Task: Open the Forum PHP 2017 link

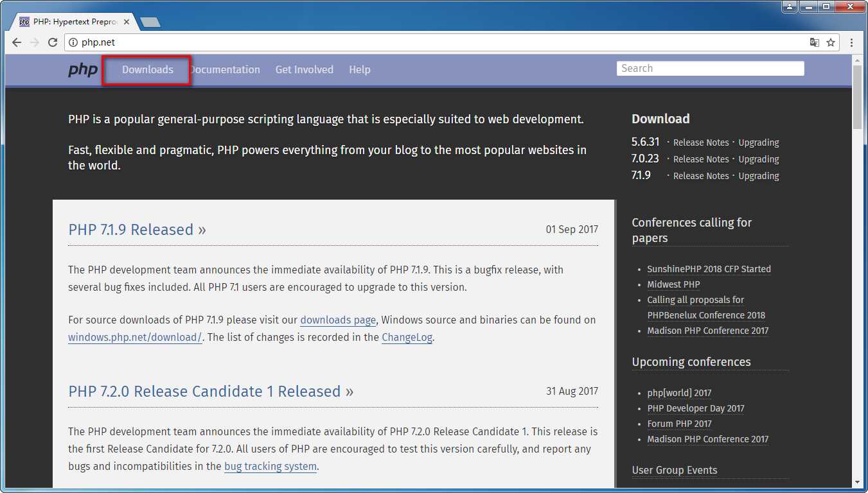Action: click(x=679, y=424)
